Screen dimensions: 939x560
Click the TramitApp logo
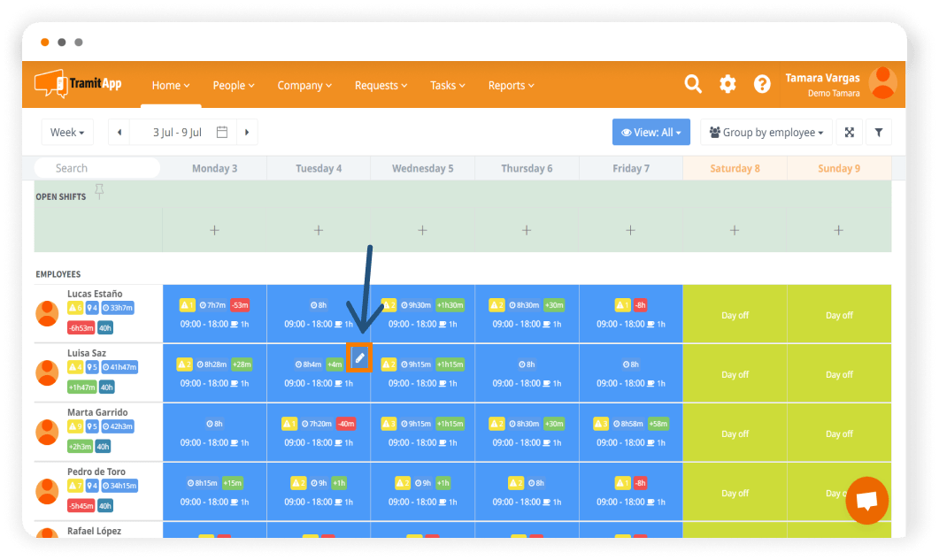point(78,84)
